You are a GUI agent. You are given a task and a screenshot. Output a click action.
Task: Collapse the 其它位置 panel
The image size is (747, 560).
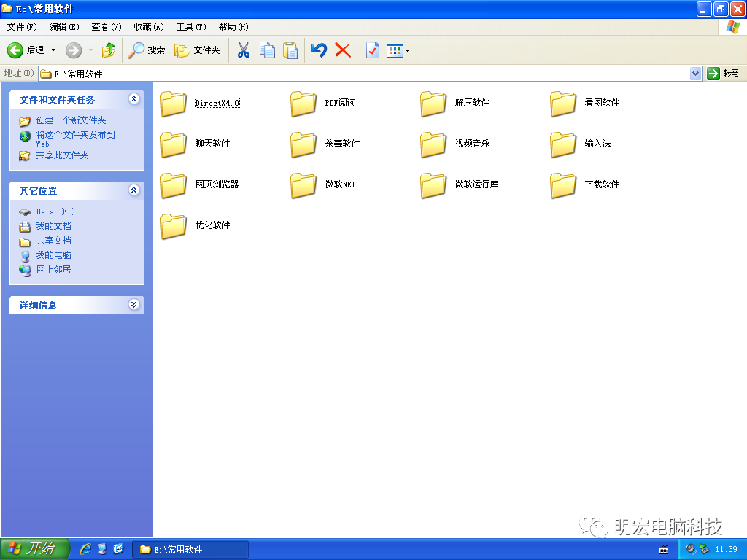pyautogui.click(x=133, y=190)
